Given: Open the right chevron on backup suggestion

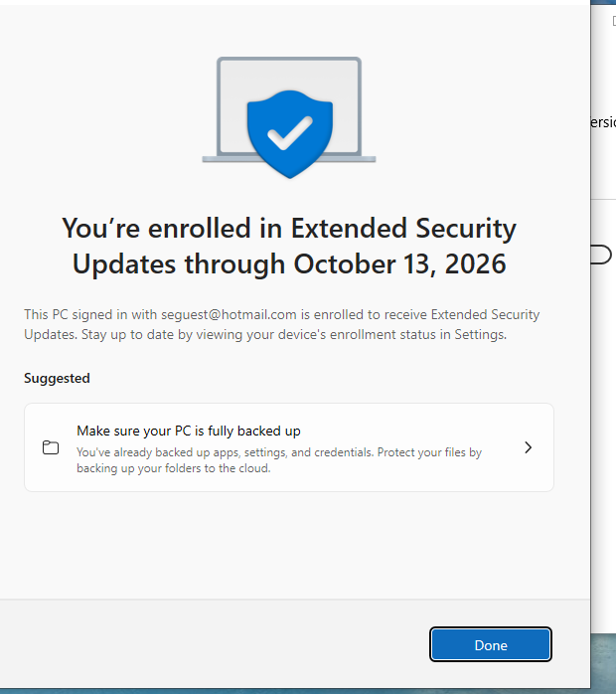Looking at the screenshot, I should 528,447.
